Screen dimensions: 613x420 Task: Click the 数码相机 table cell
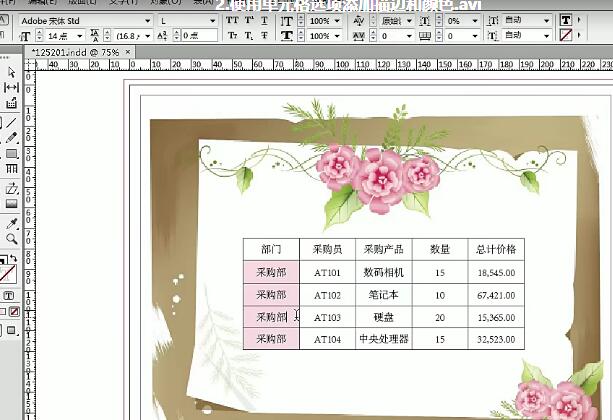coord(383,271)
